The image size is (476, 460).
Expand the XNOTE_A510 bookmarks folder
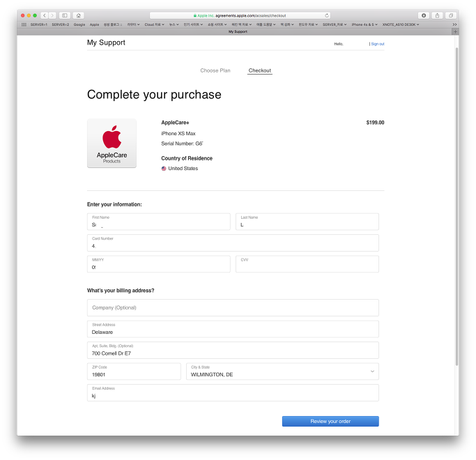tap(401, 24)
